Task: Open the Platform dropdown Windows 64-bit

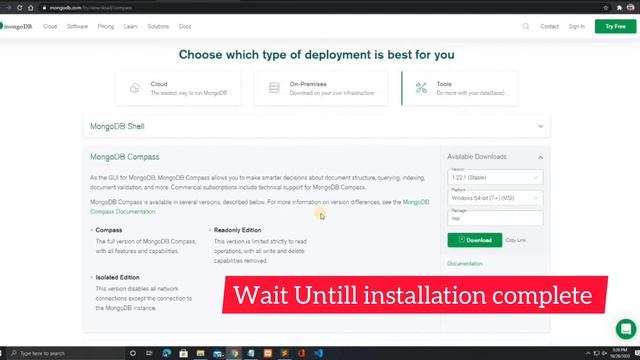Action: pyautogui.click(x=495, y=198)
